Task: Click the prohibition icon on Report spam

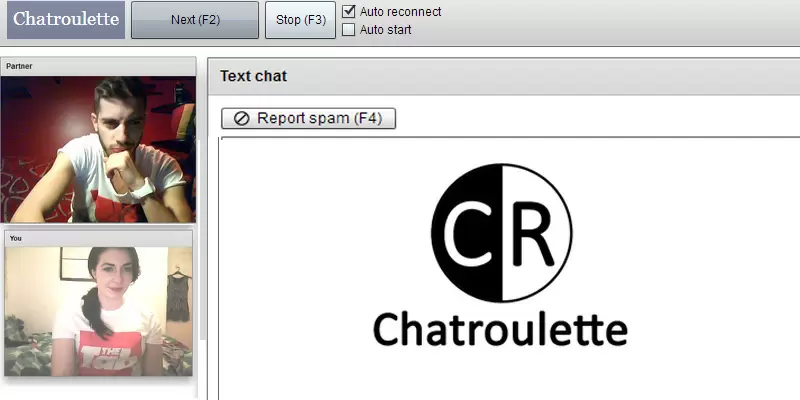Action: (x=241, y=118)
